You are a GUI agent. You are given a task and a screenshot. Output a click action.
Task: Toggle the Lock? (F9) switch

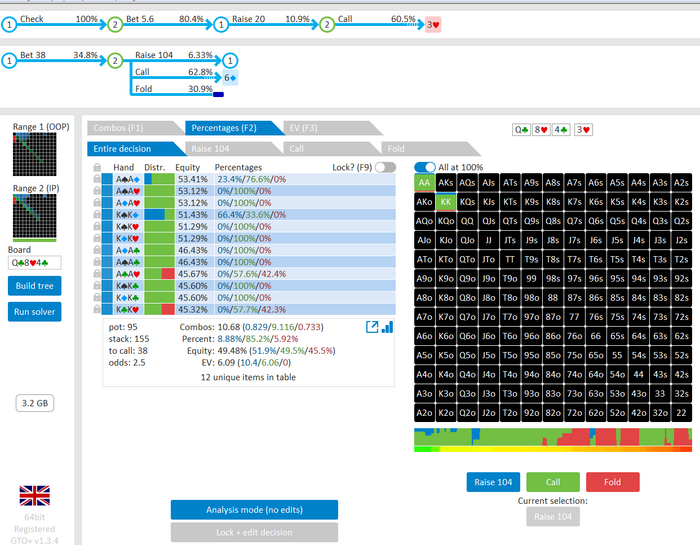[385, 167]
